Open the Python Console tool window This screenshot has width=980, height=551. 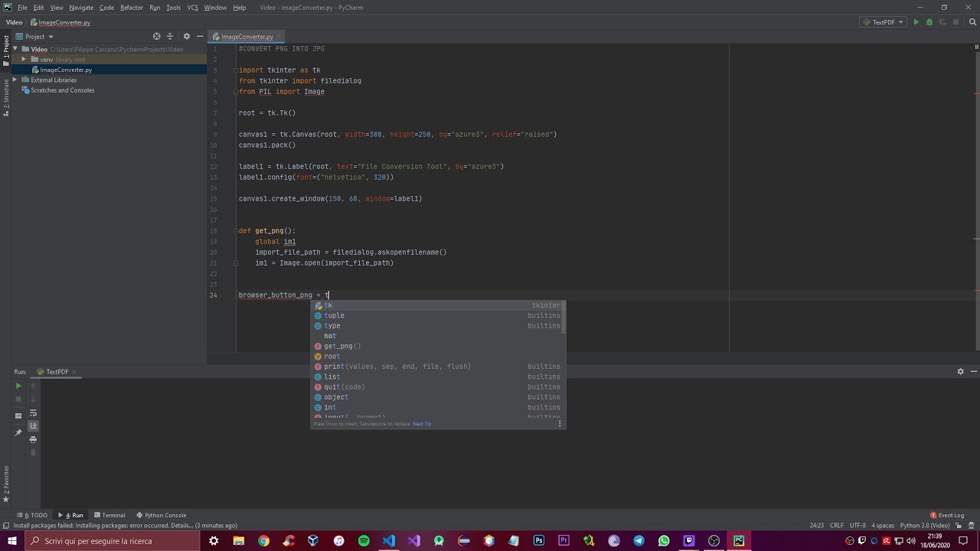(x=162, y=515)
